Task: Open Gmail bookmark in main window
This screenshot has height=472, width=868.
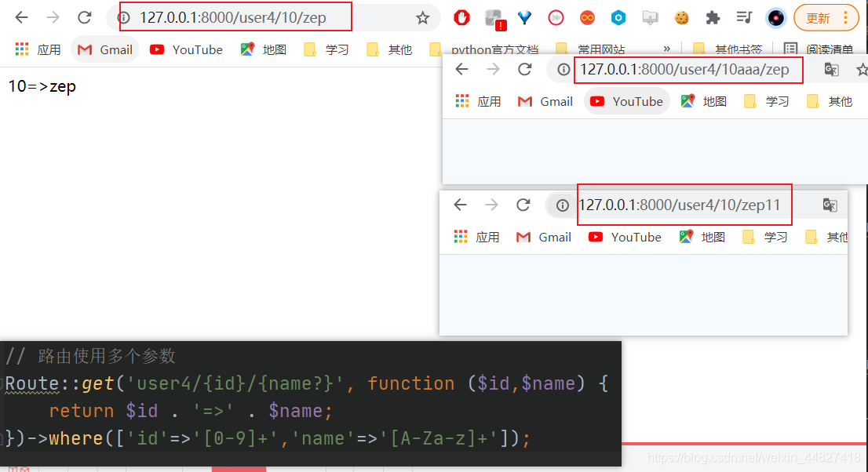Action: click(x=105, y=50)
